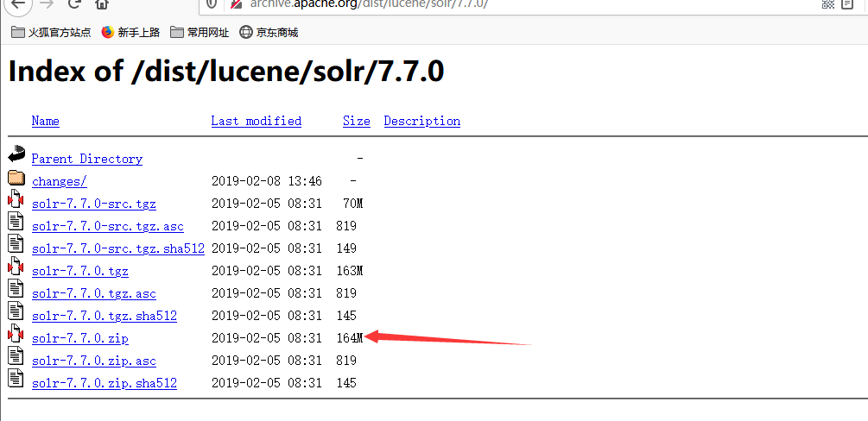This screenshot has height=421, width=868.
Task: Open solr-7.7.0-src.tgz.asc link
Action: [108, 226]
